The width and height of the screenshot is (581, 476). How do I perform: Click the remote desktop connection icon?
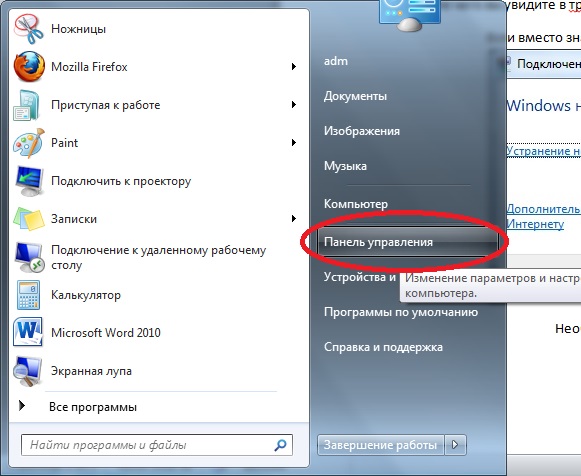coord(29,257)
